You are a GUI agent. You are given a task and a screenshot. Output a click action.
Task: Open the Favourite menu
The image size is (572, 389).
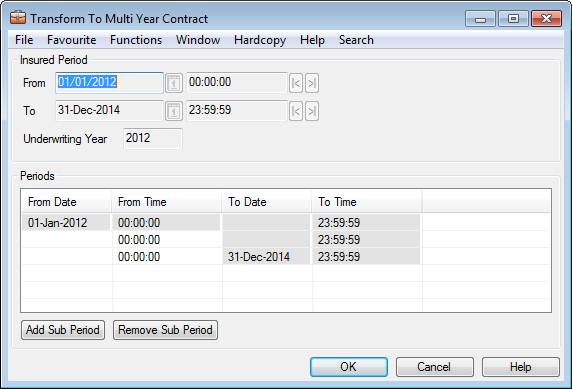pos(72,40)
